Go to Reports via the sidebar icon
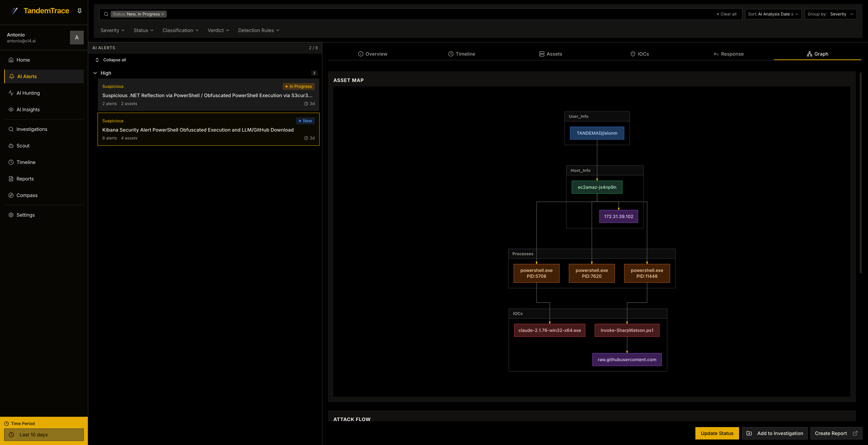This screenshot has height=445, width=868. [25, 179]
